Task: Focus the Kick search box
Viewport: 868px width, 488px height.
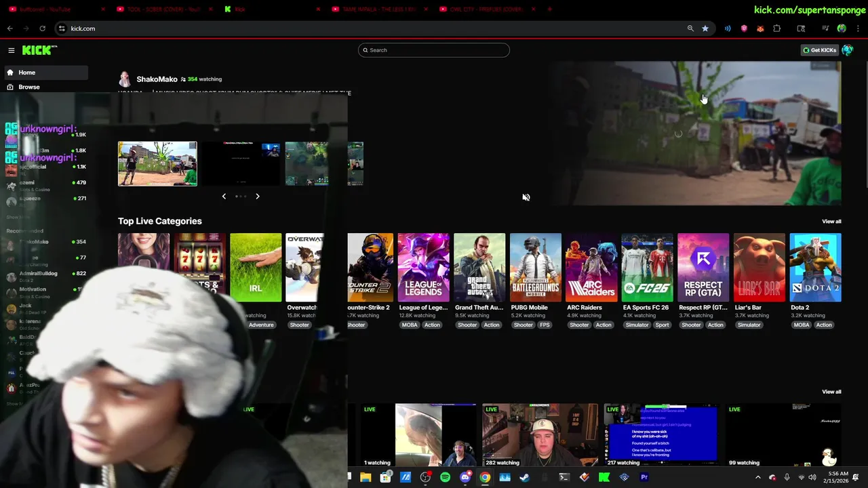Action: coord(433,50)
